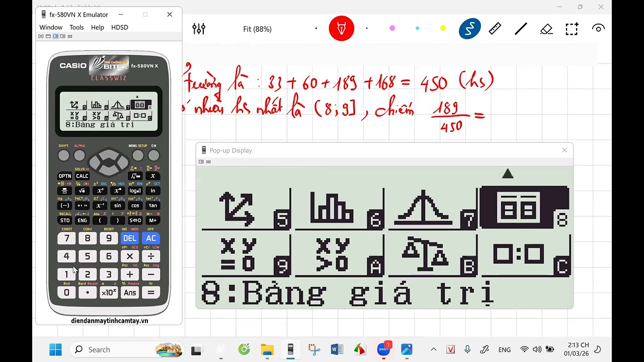
Task: Choose the dashed rectangle selection tool
Action: coord(572,29)
